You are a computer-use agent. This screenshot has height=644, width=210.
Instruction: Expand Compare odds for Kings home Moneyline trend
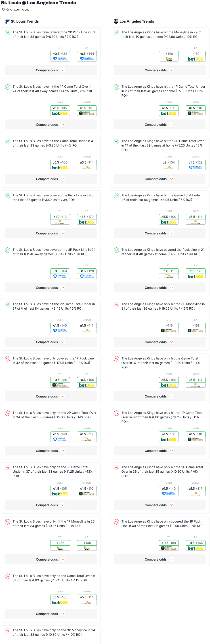(x=160, y=70)
